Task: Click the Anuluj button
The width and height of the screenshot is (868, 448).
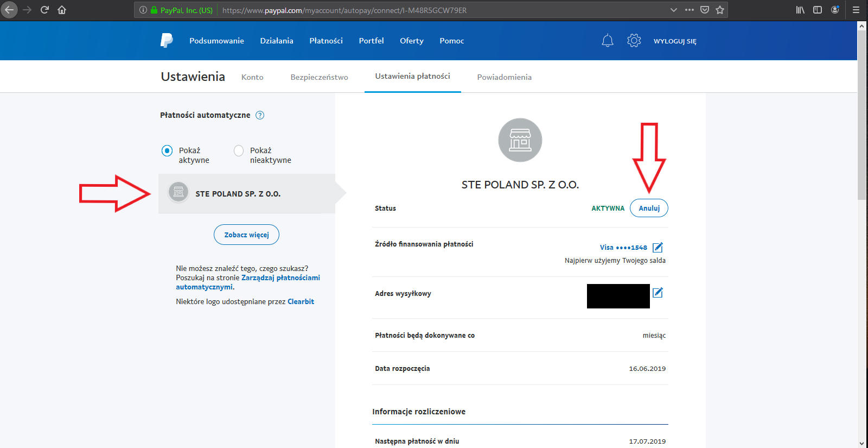Action: coord(649,208)
